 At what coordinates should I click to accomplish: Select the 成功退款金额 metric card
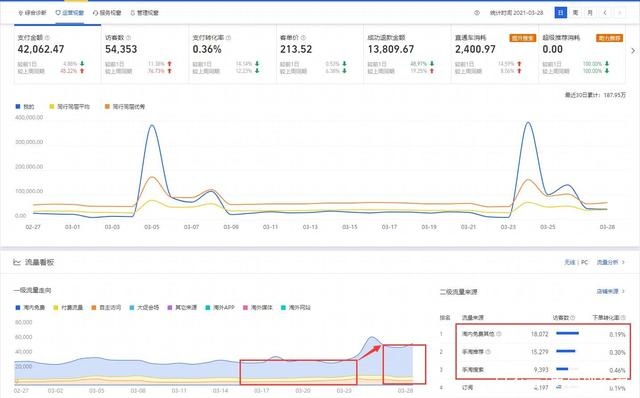[x=407, y=54]
